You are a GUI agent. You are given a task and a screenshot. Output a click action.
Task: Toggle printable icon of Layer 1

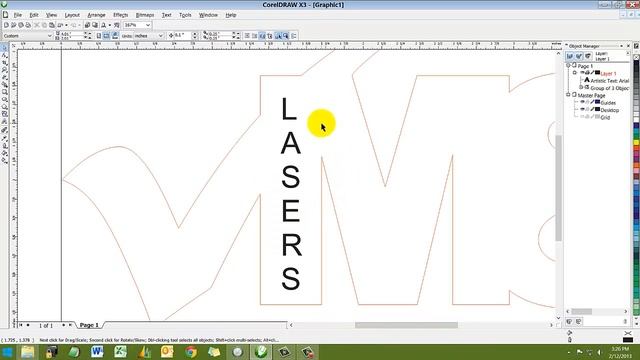coord(587,73)
